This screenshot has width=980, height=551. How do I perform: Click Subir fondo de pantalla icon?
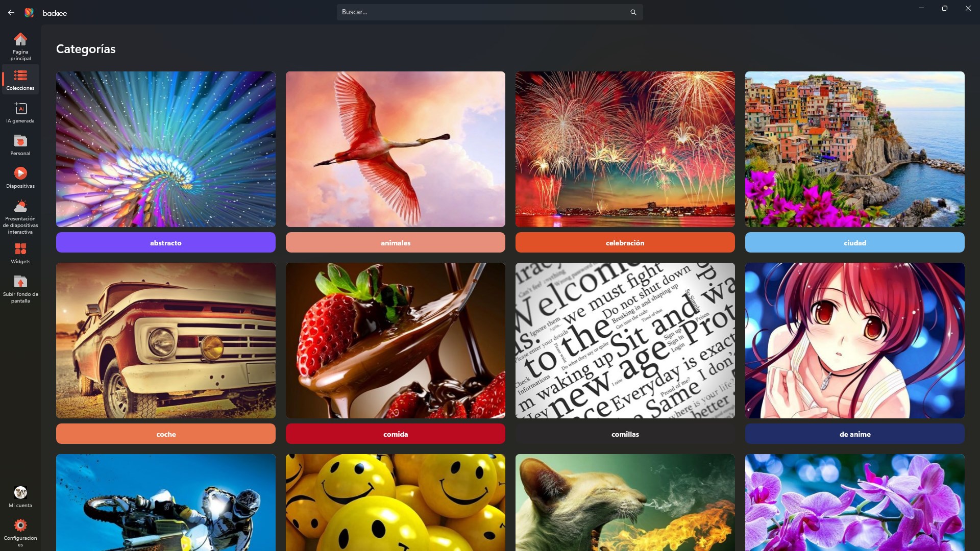click(20, 282)
